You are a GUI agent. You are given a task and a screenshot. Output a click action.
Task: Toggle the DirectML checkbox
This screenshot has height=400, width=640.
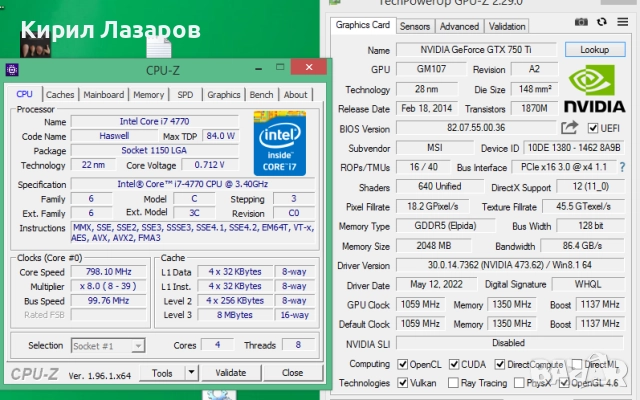click(x=577, y=364)
